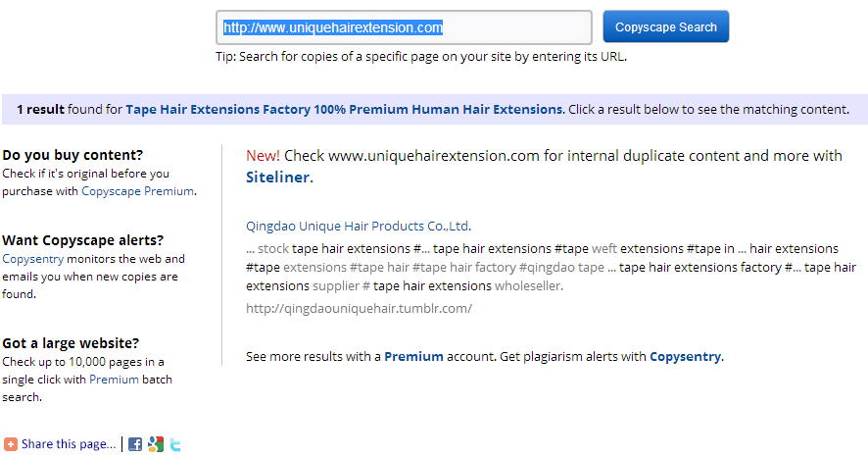The height and width of the screenshot is (458, 868).
Task: Open the Siteliner link
Action: click(x=278, y=178)
